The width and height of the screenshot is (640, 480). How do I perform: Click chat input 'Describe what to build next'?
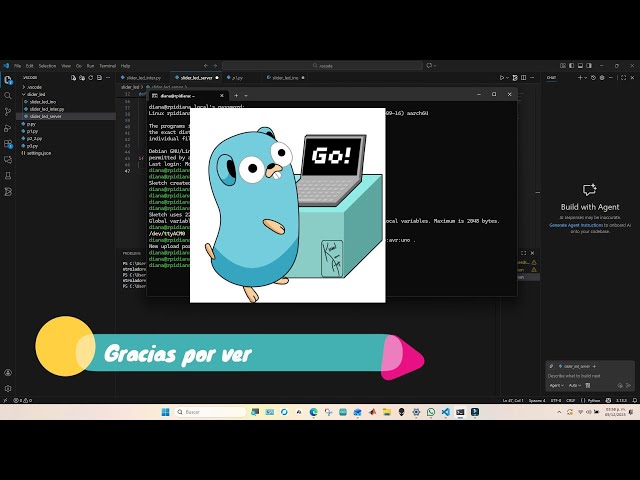click(x=590, y=376)
